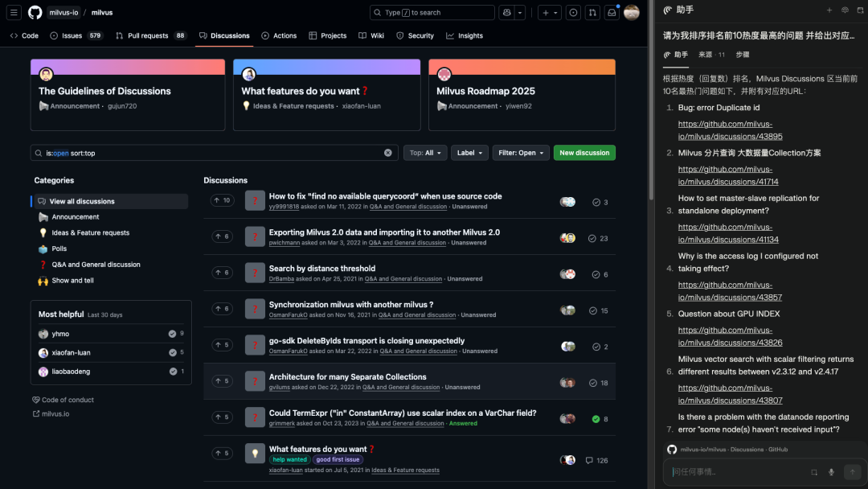The width and height of the screenshot is (868, 489).
Task: Click the good first issue label
Action: tap(338, 460)
